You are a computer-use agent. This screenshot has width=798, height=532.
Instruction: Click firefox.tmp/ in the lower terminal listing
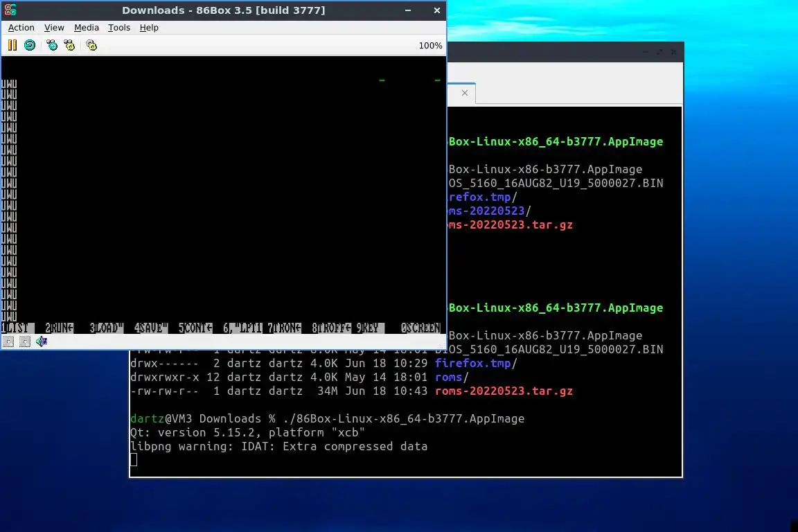(x=476, y=363)
